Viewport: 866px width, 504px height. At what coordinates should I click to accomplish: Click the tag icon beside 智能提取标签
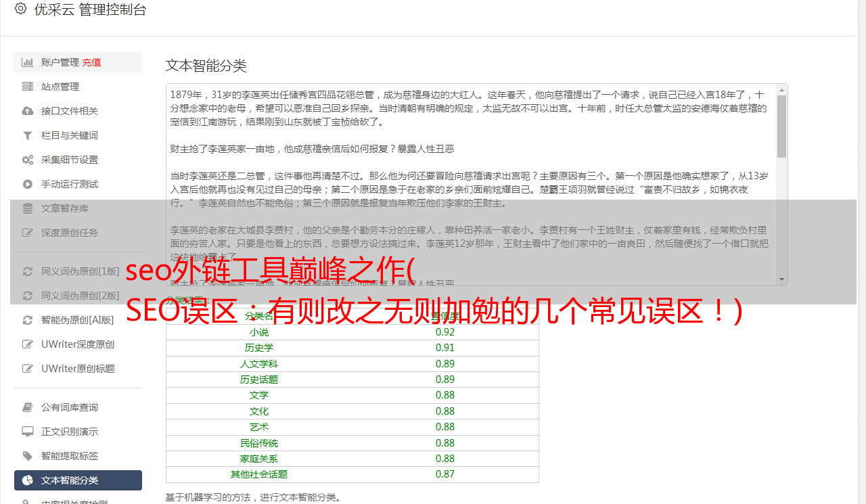(x=28, y=456)
